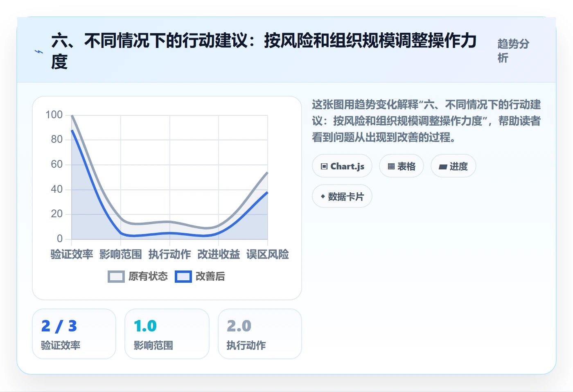Click the 2.0 value text
The width and height of the screenshot is (573, 392).
tap(239, 326)
